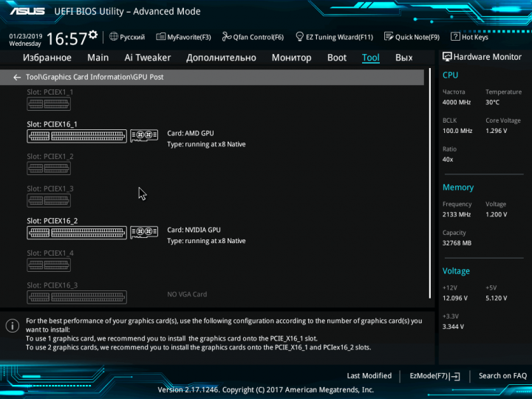The width and height of the screenshot is (532, 399).
Task: Click memory capacity value 32768 MB
Action: pyautogui.click(x=457, y=243)
